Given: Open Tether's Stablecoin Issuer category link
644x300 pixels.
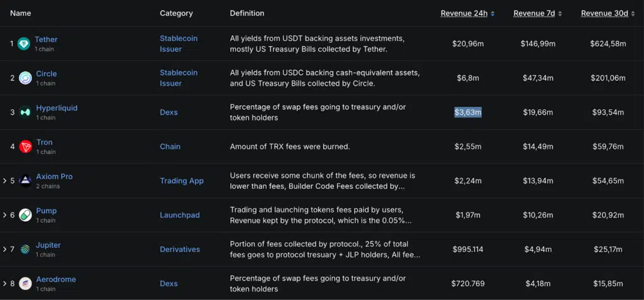Looking at the screenshot, I should (x=179, y=43).
